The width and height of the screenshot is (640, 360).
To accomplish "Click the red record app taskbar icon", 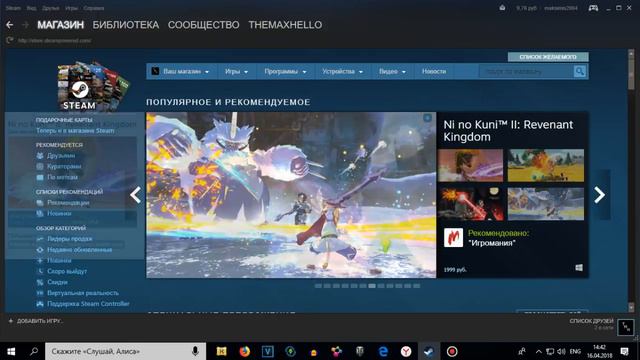I will tap(452, 351).
